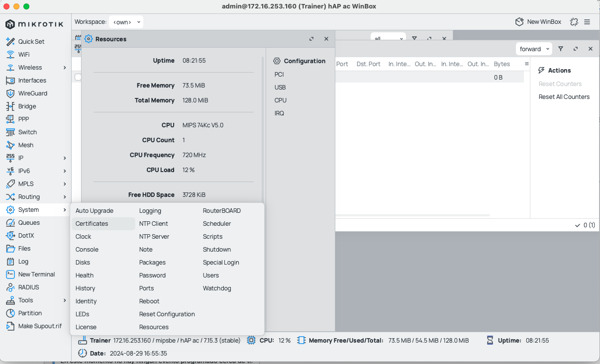Click Make Supout.rif in the sidebar
Viewport: 600px width, 364px height.
click(x=40, y=326)
